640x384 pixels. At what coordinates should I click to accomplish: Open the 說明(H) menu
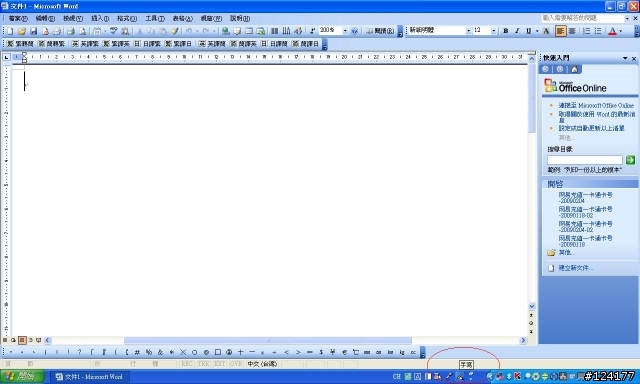point(240,18)
